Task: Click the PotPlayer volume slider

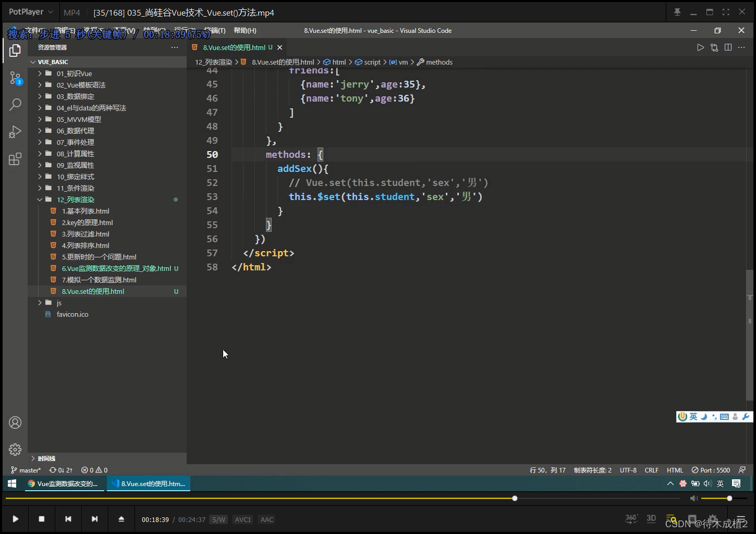Action: click(724, 499)
